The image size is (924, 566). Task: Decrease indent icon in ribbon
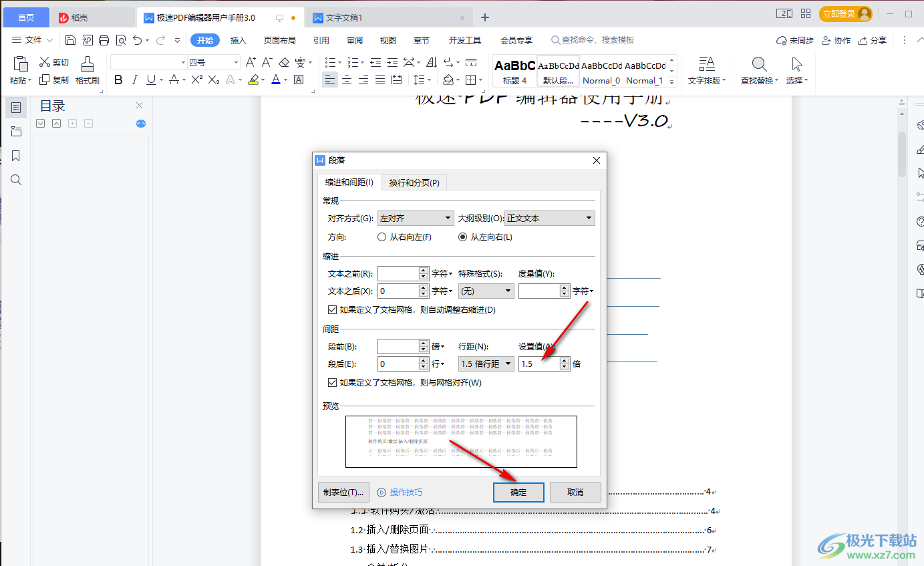pos(375,62)
